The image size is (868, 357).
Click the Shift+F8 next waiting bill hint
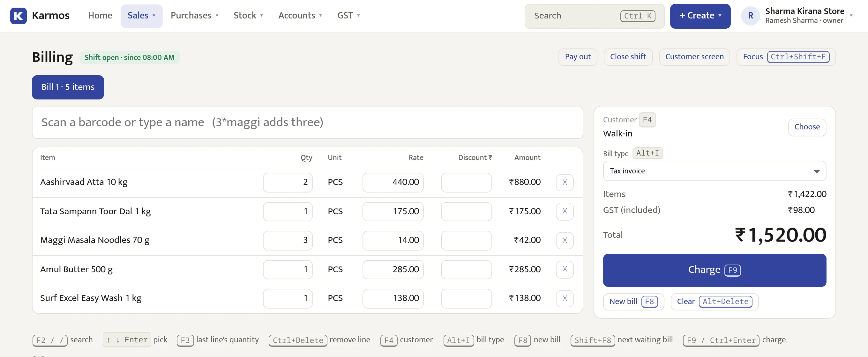(622, 340)
